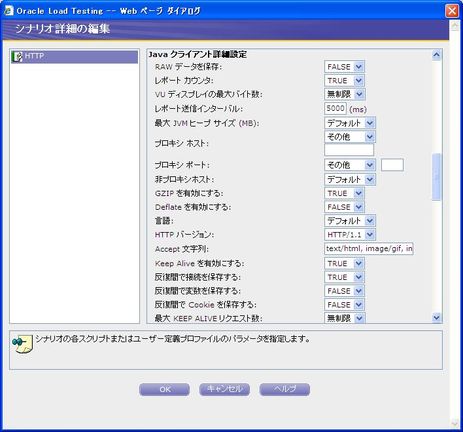Image resolution: width=463 pixels, height=432 pixels.
Task: Click the ヘルプ button
Action: 285,389
